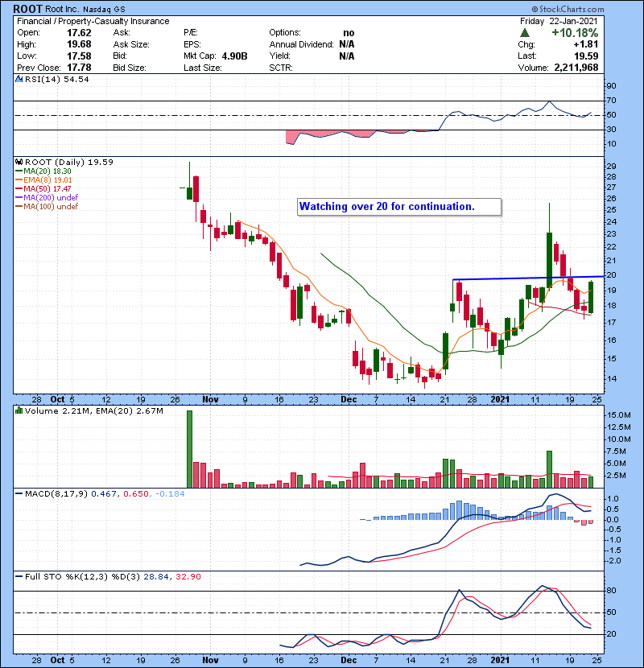
Task: Click the Last price 19.59 in header
Action: pos(586,56)
